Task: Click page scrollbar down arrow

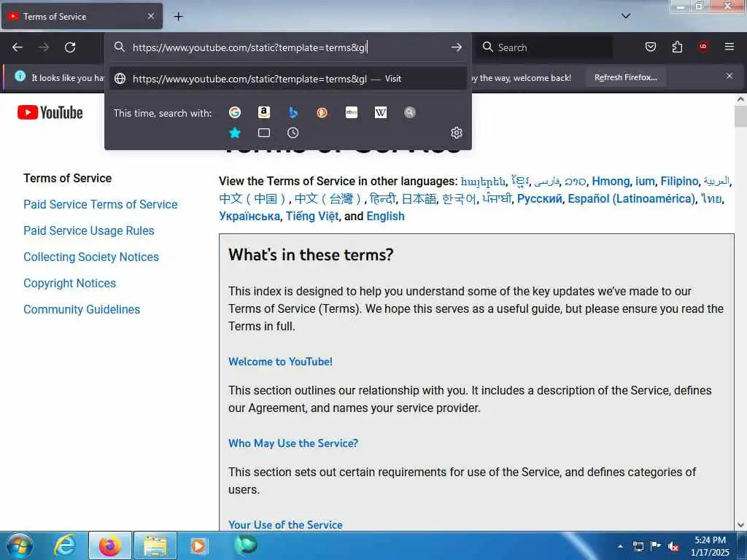Action: pos(740,525)
